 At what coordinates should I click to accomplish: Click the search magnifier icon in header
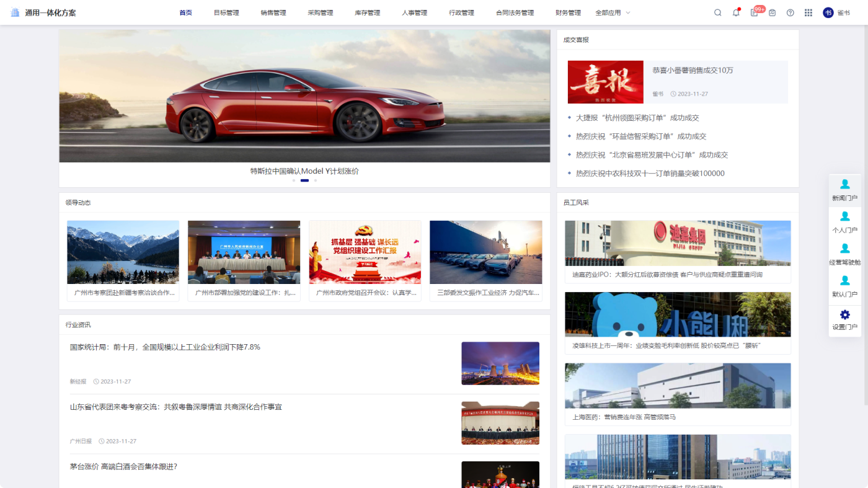pyautogui.click(x=718, y=12)
